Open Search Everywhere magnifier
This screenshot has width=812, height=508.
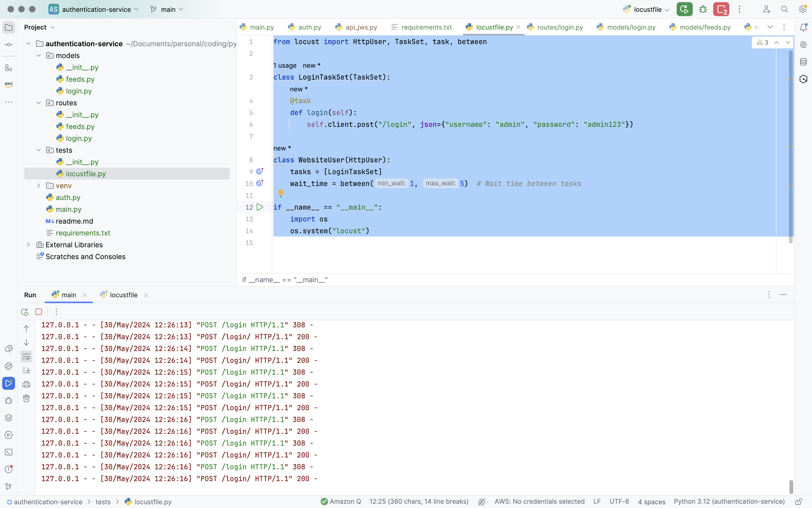[x=785, y=9]
